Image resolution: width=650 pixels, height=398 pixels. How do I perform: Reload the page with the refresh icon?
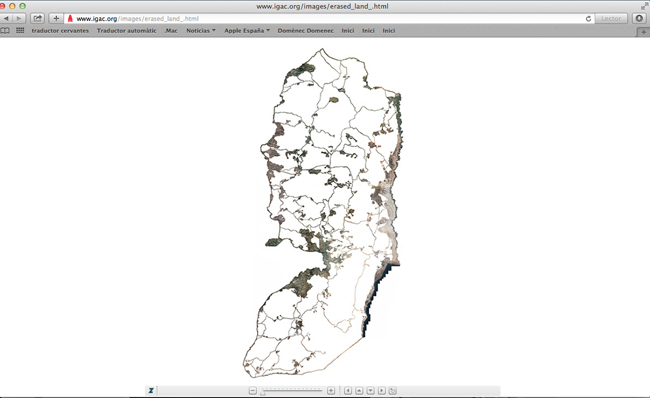[x=588, y=19]
